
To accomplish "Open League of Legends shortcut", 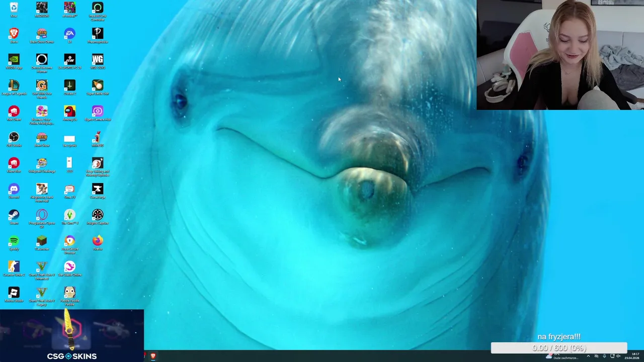I will 14,87.
